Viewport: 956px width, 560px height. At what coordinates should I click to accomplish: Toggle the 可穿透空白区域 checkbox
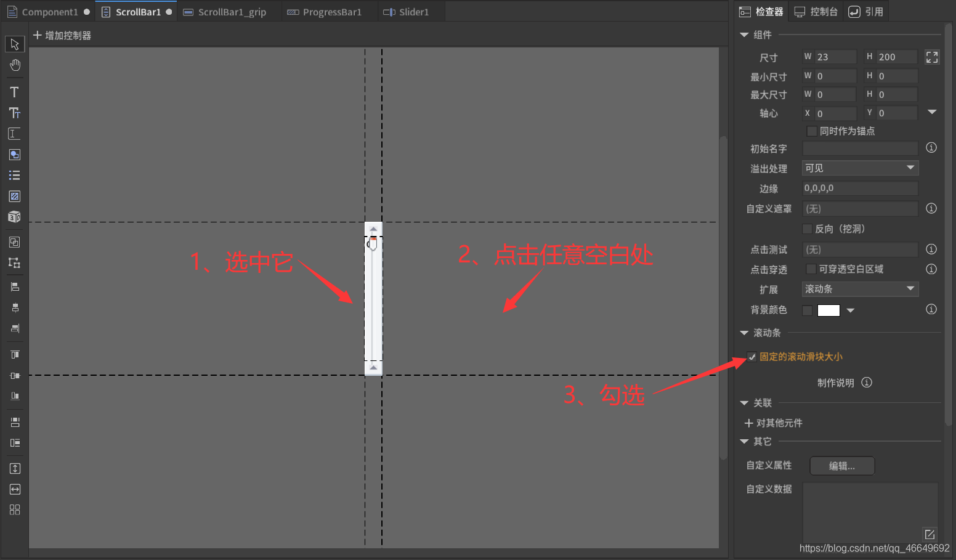811,269
